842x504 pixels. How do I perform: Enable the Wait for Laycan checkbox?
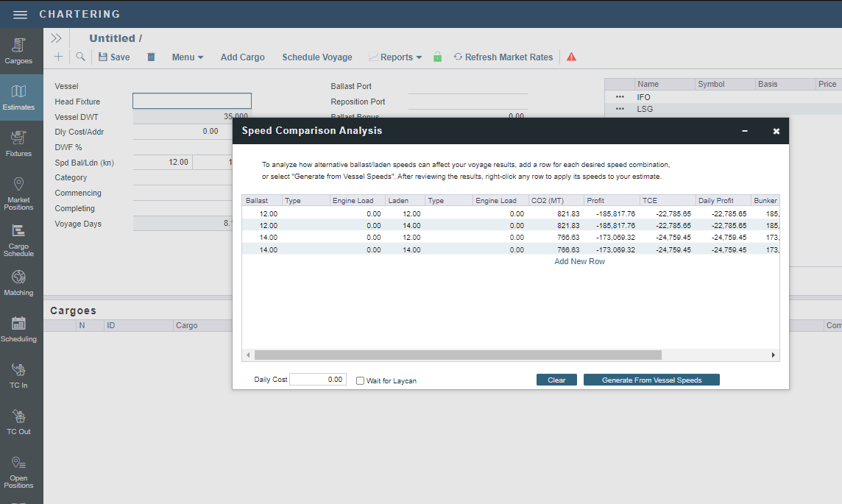(360, 380)
